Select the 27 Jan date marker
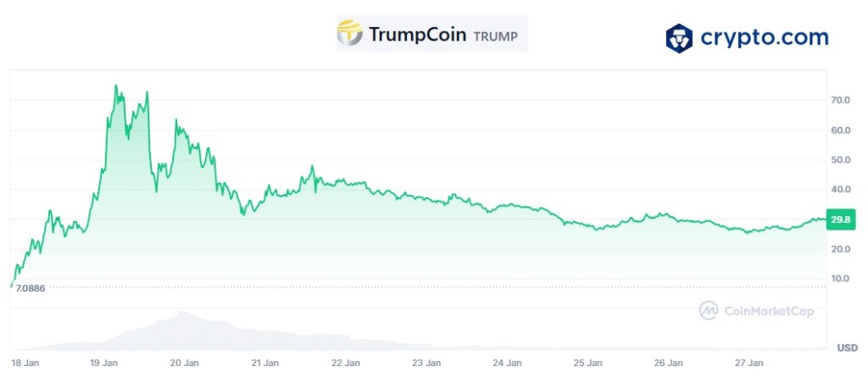 click(749, 364)
